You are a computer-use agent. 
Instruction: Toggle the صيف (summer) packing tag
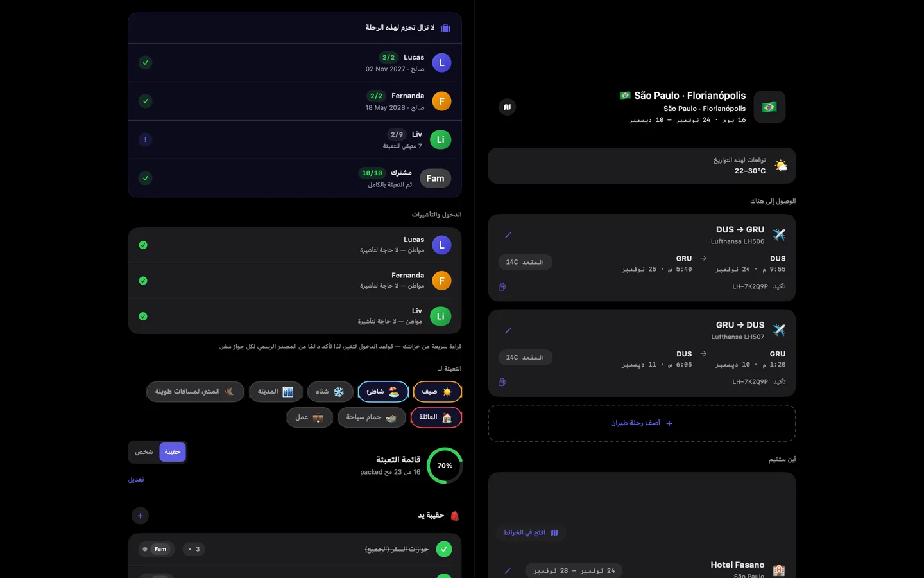coord(438,392)
